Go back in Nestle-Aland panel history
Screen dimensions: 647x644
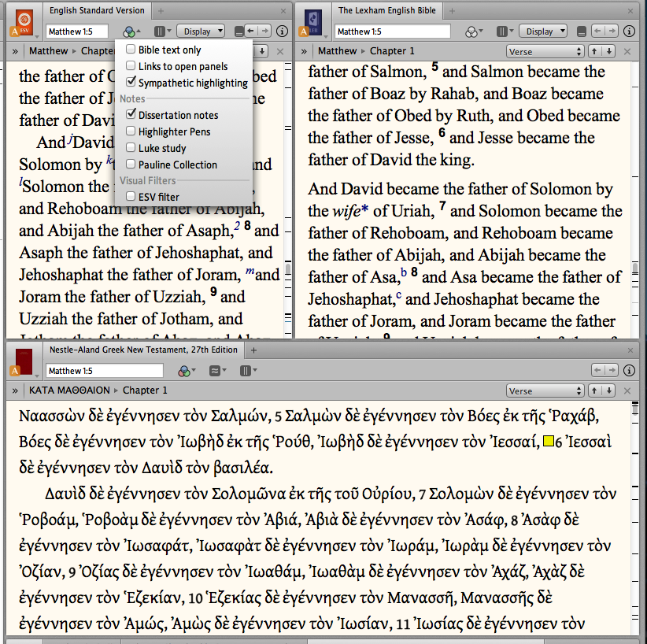pyautogui.click(x=598, y=370)
